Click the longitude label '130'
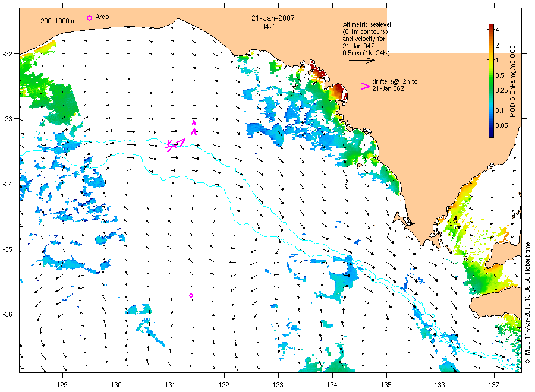 117,385
